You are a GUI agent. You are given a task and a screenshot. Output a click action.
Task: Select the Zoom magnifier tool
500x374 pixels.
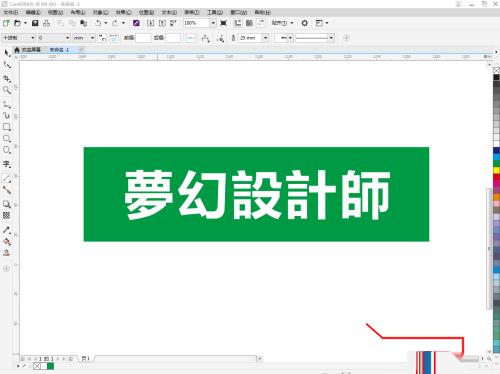[x=7, y=90]
